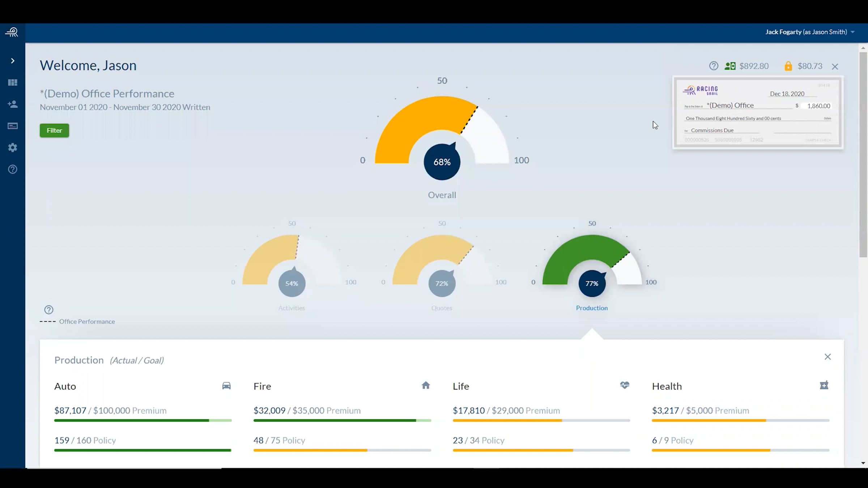Open the sidebar help question-mark icon
The image size is (868, 488).
pos(13,170)
